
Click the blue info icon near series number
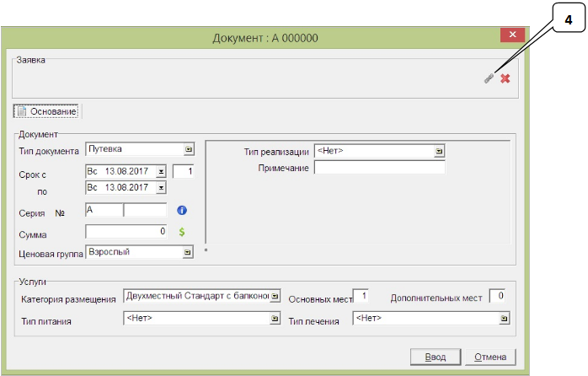(x=181, y=212)
